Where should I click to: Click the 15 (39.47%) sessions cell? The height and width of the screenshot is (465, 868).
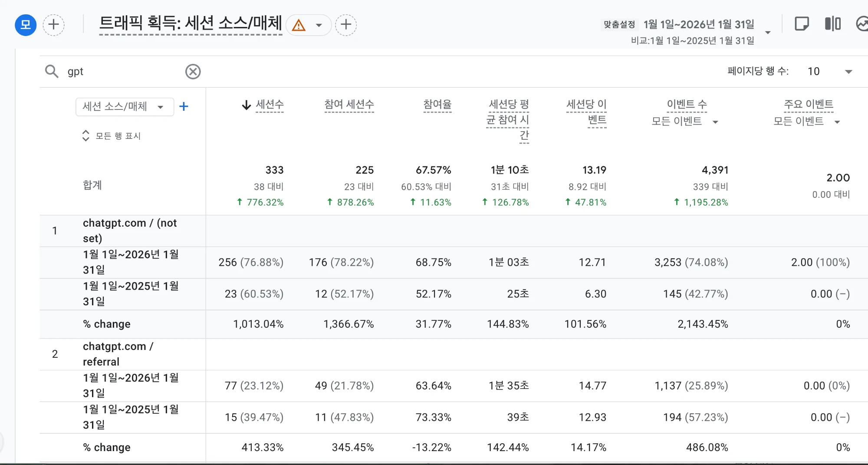pyautogui.click(x=254, y=417)
